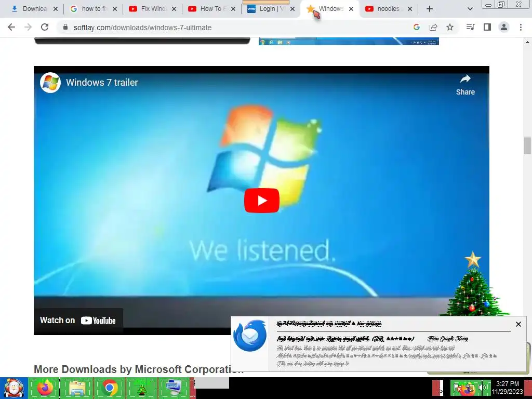Close the noodles tab
Image resolution: width=532 pixels, height=399 pixels.
(410, 9)
